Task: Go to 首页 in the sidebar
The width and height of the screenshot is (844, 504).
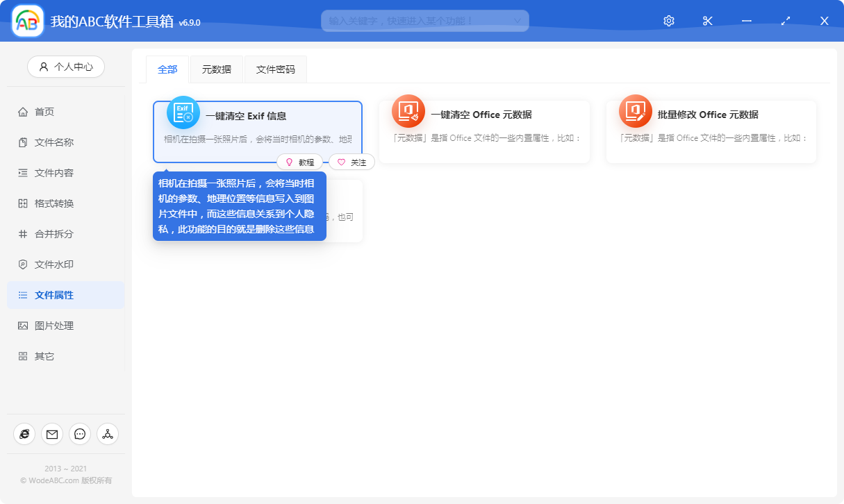Action: (44, 112)
